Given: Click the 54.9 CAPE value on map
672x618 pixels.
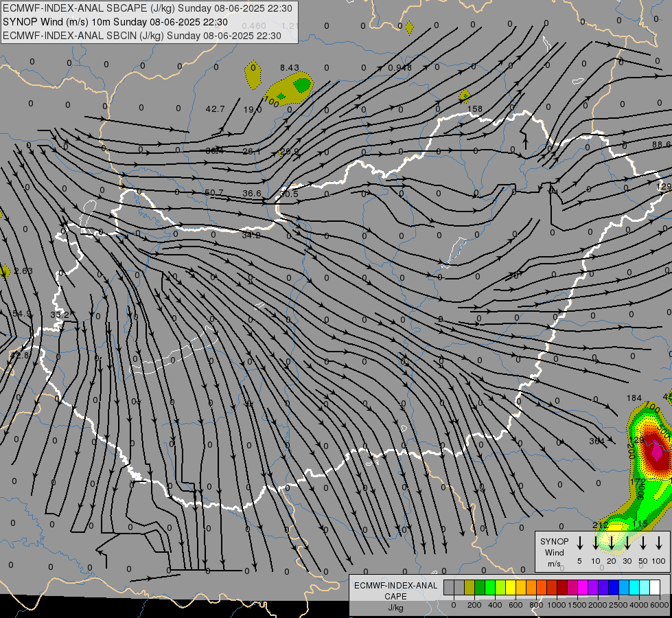Looking at the screenshot, I should 22,314.
